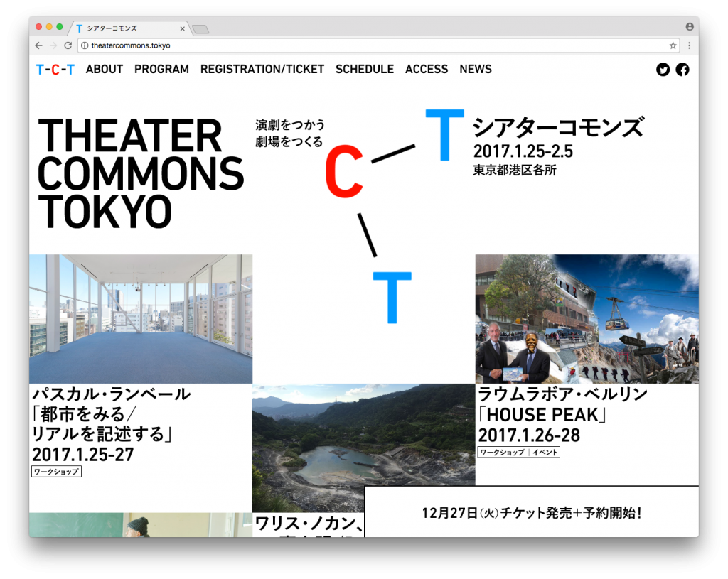Open the HOUSE PEAK collage image
Viewport: 728px width, 579px height.
pos(587,319)
